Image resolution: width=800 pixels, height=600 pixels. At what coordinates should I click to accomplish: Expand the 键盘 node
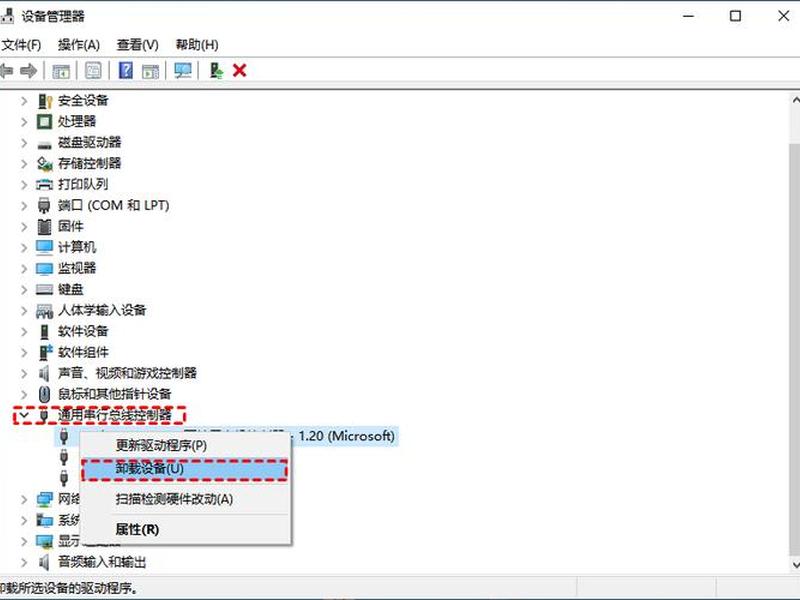click(x=23, y=290)
